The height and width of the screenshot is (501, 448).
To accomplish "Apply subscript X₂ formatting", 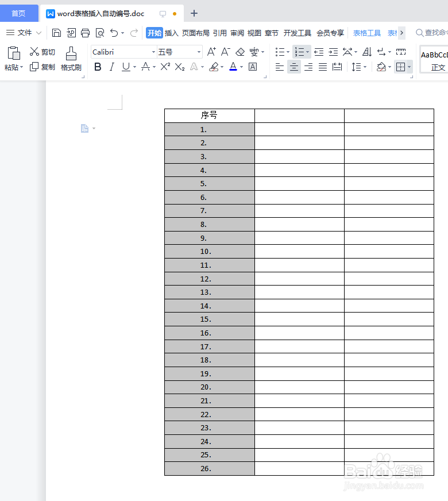I will pyautogui.click(x=180, y=67).
